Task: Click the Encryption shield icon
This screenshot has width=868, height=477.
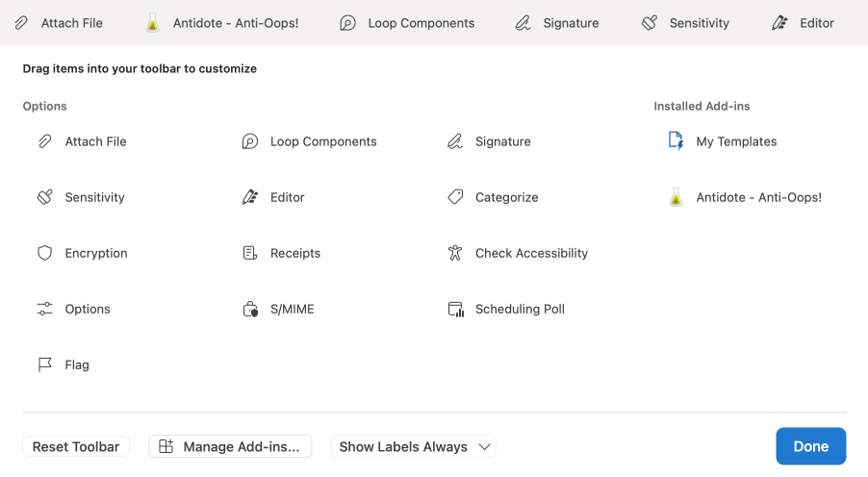Action: tap(44, 253)
